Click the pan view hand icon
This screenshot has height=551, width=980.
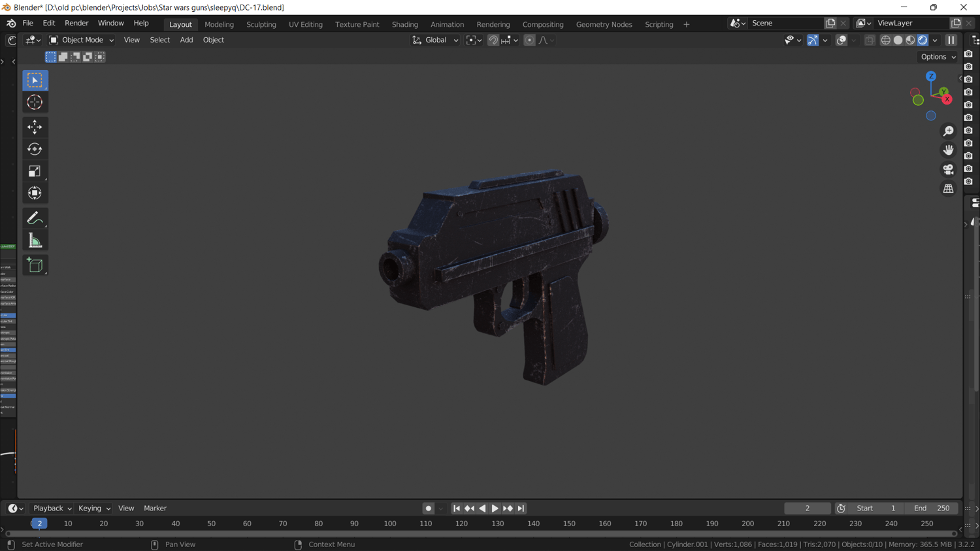948,150
